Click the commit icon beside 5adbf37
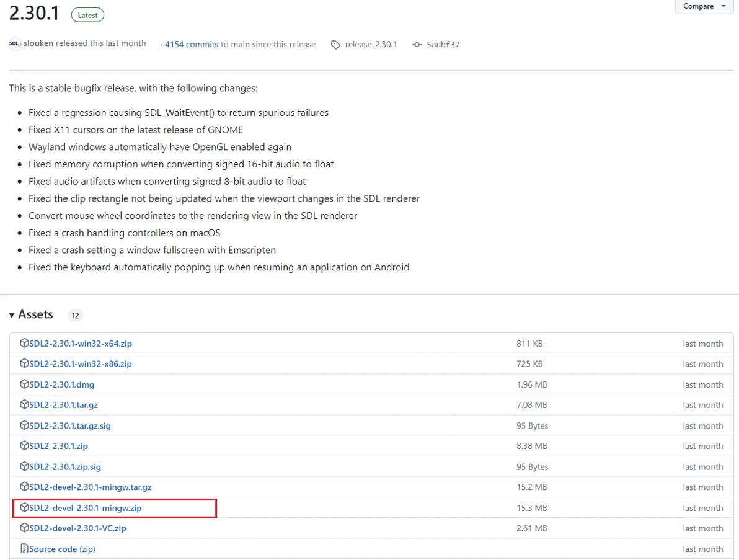Image resolution: width=739 pixels, height=560 pixels. 417,45
